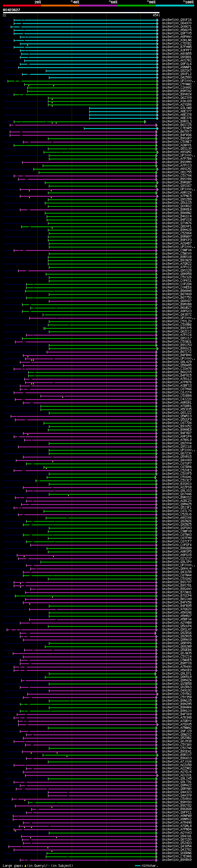This screenshot has height=868, width=197.
Task: Click the UniRef100_C1KA92 label
Action: point(177,88)
